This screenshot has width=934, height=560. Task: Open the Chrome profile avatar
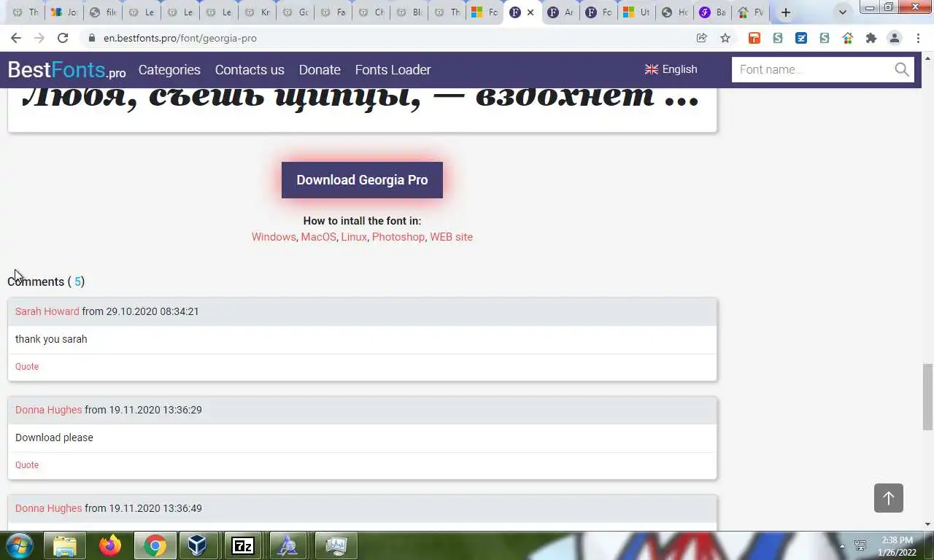coord(895,38)
